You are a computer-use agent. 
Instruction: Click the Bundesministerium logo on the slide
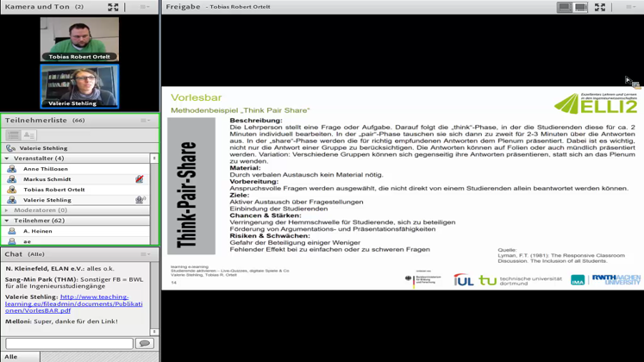tap(423, 279)
